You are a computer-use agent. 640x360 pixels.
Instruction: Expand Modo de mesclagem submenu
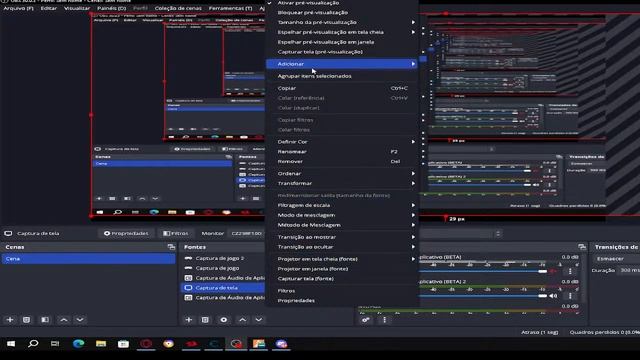pos(342,215)
